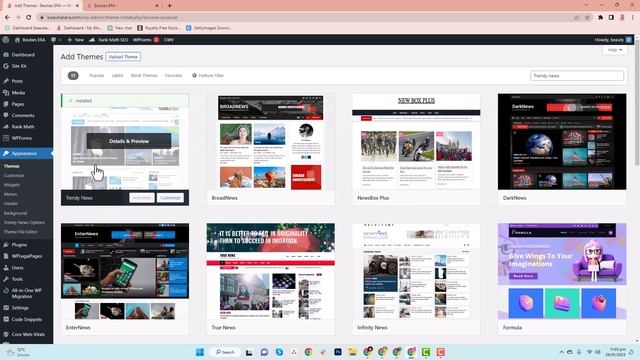
Task: Show hidden system tray icons
Action: click(x=561, y=352)
